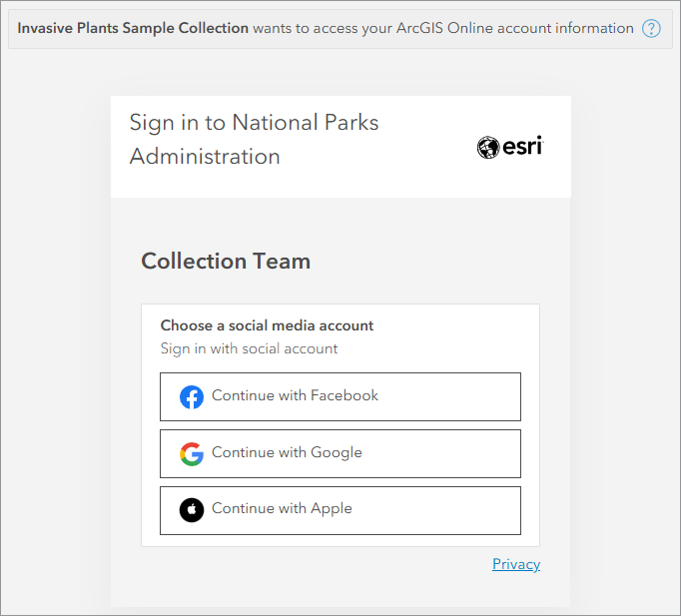Click the Esri globe logo

point(488,148)
